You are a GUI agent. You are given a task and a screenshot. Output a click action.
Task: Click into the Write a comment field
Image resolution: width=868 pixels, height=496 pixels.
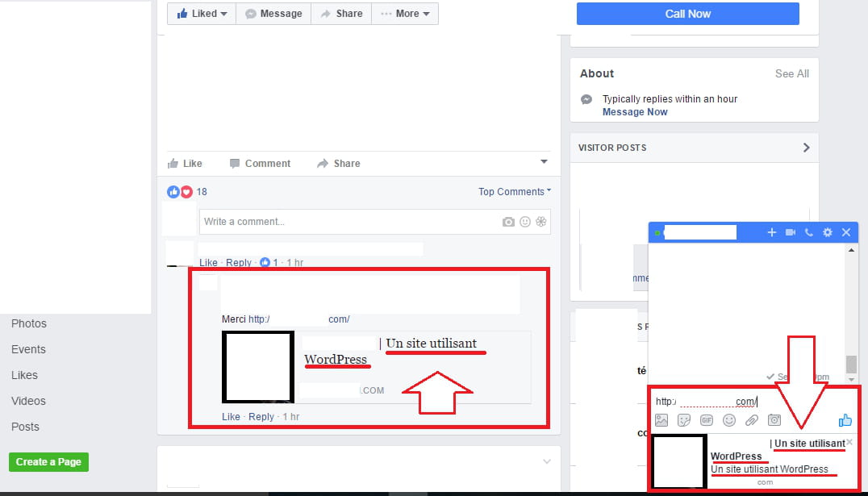tap(375, 222)
